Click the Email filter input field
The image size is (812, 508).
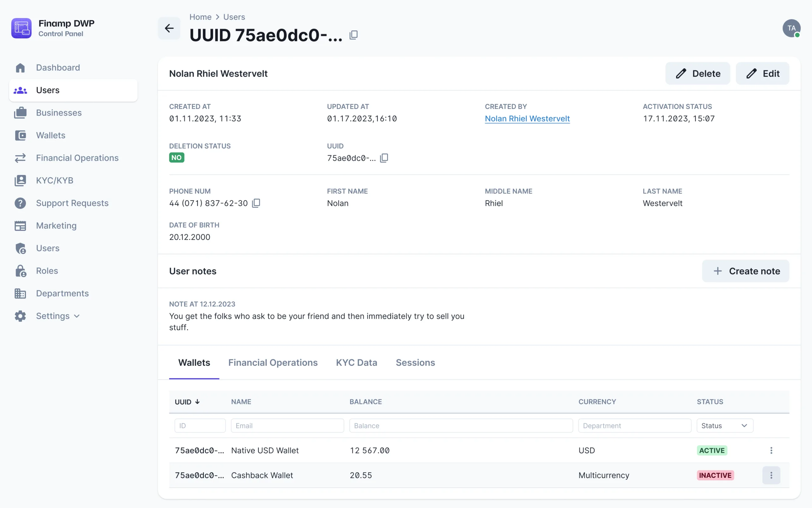288,426
